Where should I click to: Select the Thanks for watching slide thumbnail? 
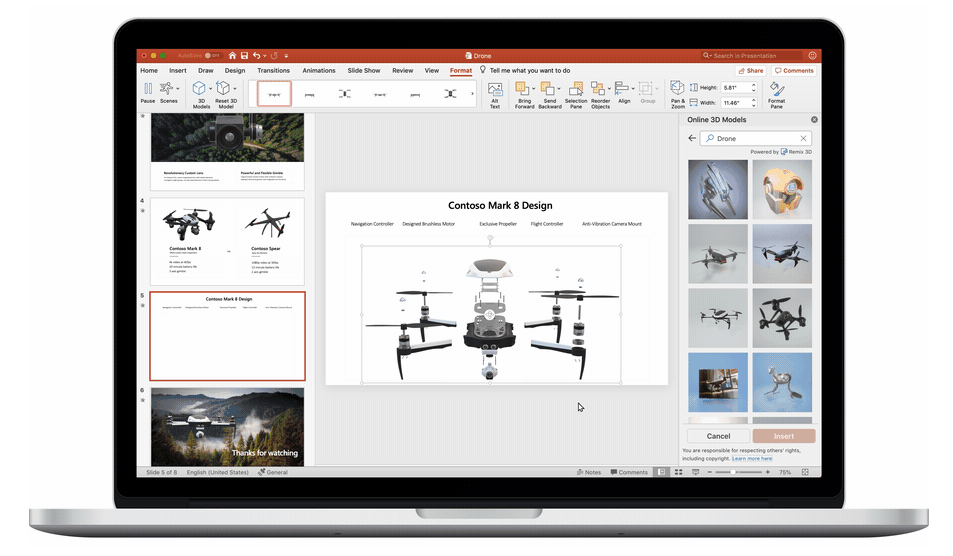point(227,427)
